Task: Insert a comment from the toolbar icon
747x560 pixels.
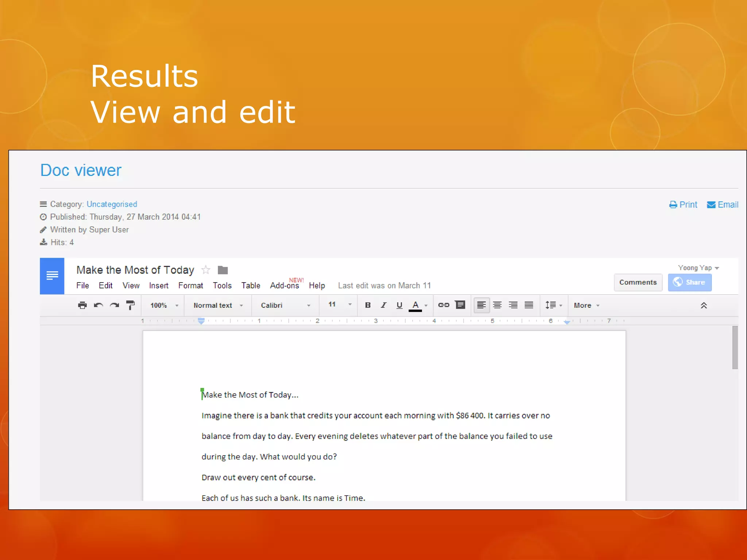Action: (460, 305)
